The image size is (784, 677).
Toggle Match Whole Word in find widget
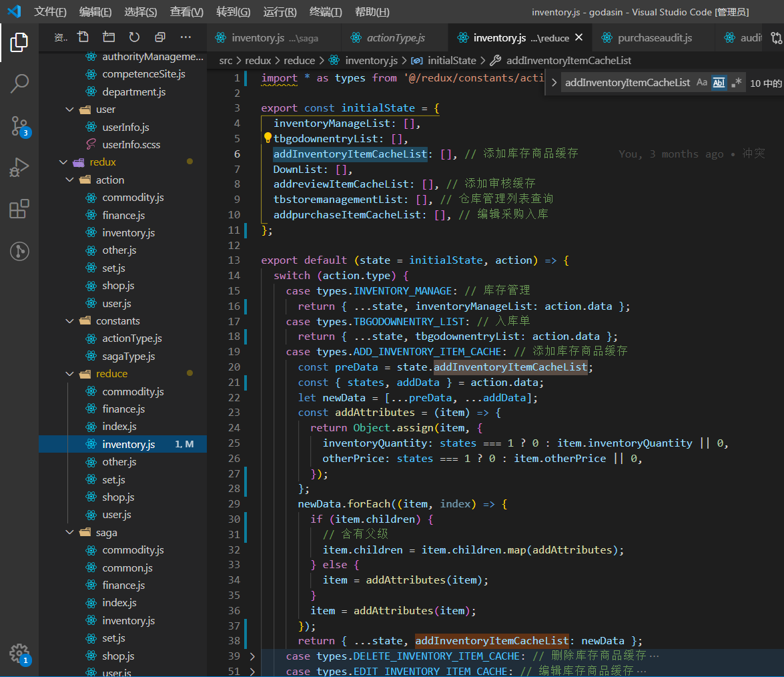pos(719,83)
